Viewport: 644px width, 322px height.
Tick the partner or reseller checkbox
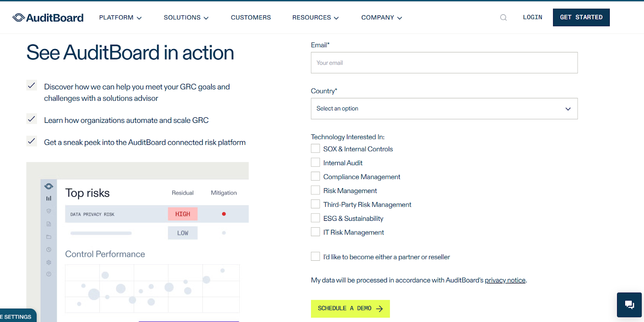click(316, 257)
